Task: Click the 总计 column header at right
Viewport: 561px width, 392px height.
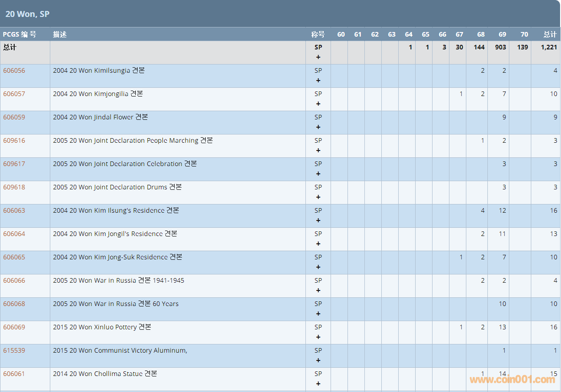Action: click(x=550, y=34)
